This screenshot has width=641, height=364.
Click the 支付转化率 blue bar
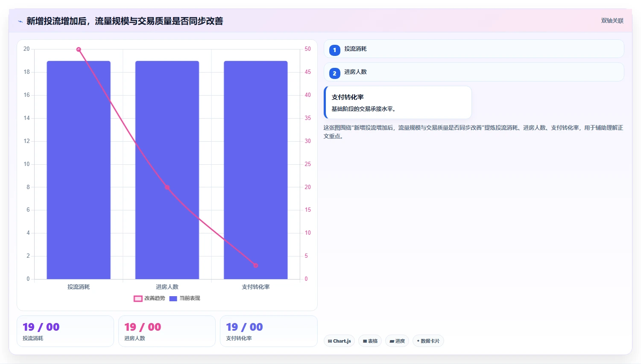255,170
